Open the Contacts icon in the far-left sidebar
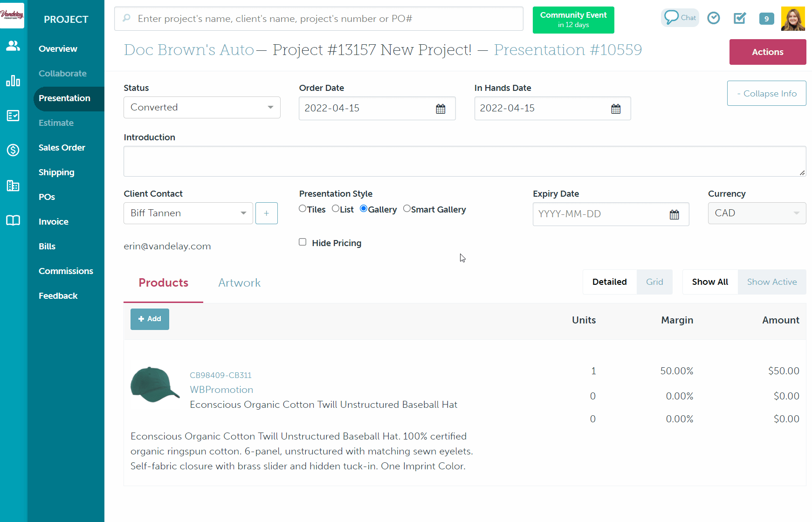 pyautogui.click(x=13, y=46)
